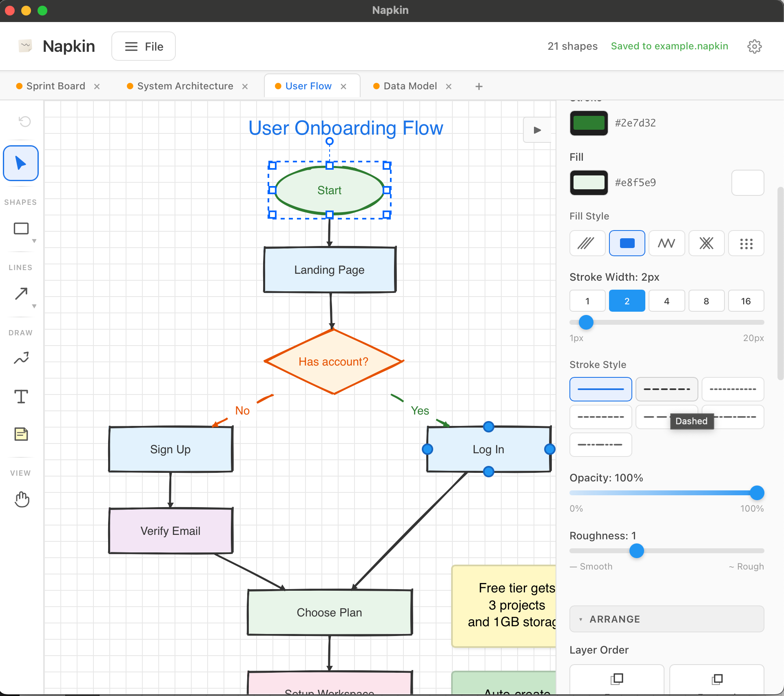
Task: Select the arrow line tool
Action: point(20,295)
